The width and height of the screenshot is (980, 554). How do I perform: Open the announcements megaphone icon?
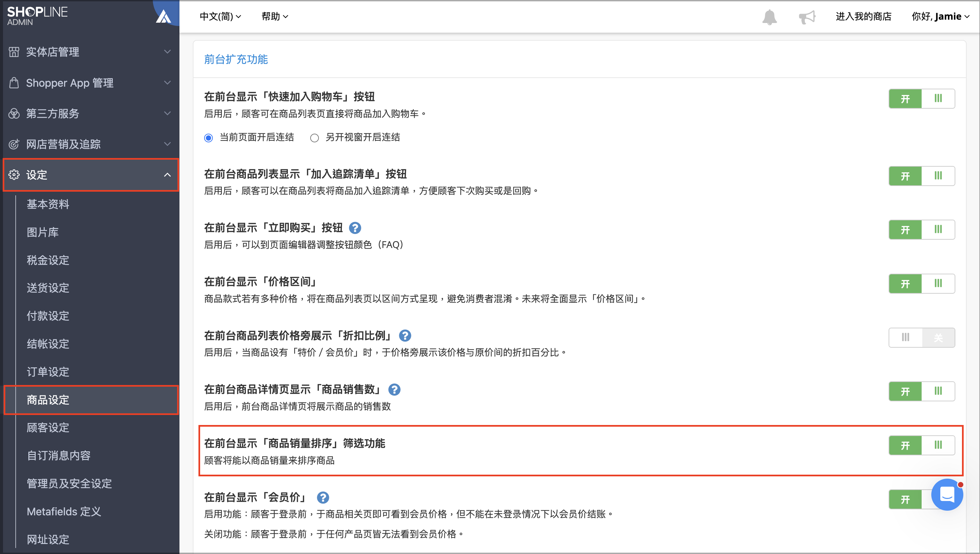(x=807, y=17)
